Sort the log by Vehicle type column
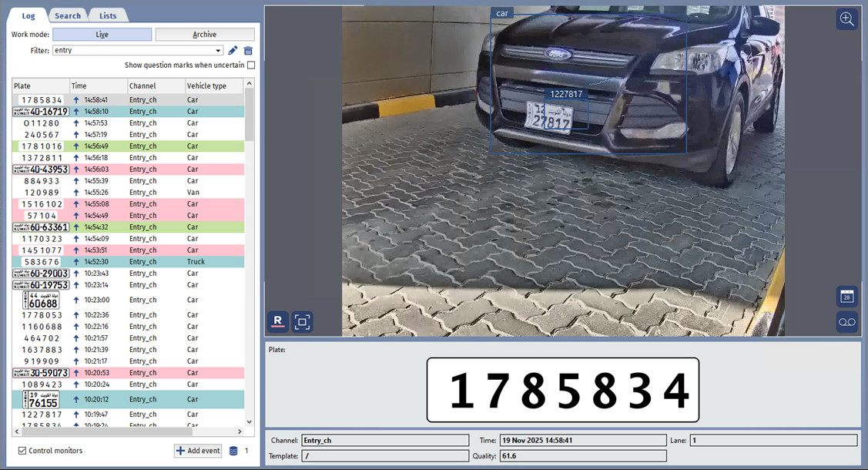 point(213,86)
